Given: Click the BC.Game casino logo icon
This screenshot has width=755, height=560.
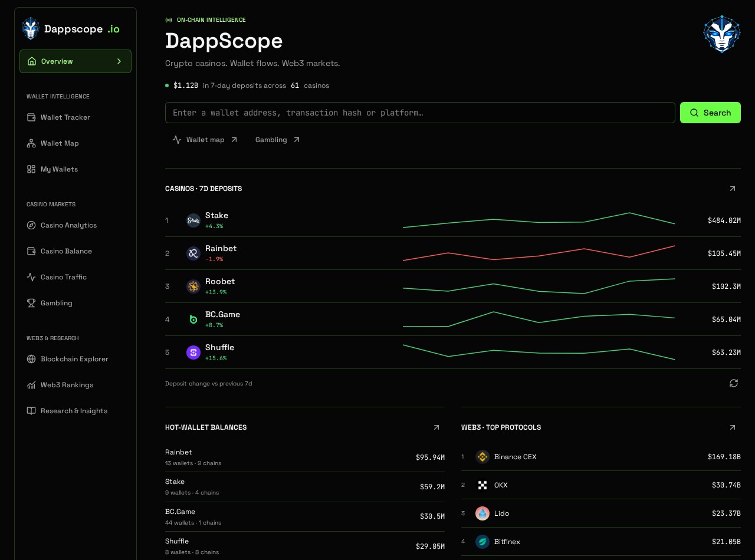Looking at the screenshot, I should coord(193,319).
